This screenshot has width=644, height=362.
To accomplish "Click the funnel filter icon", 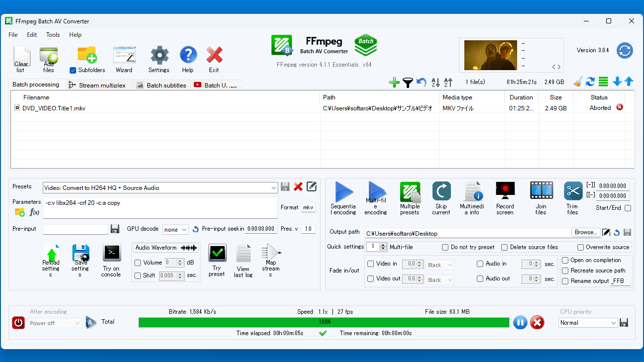I will pos(408,82).
